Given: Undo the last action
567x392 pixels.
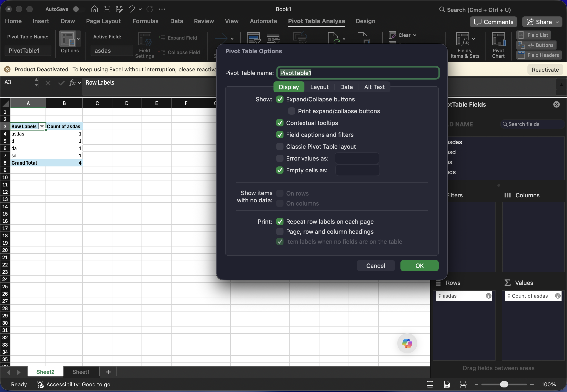Looking at the screenshot, I should [x=132, y=9].
